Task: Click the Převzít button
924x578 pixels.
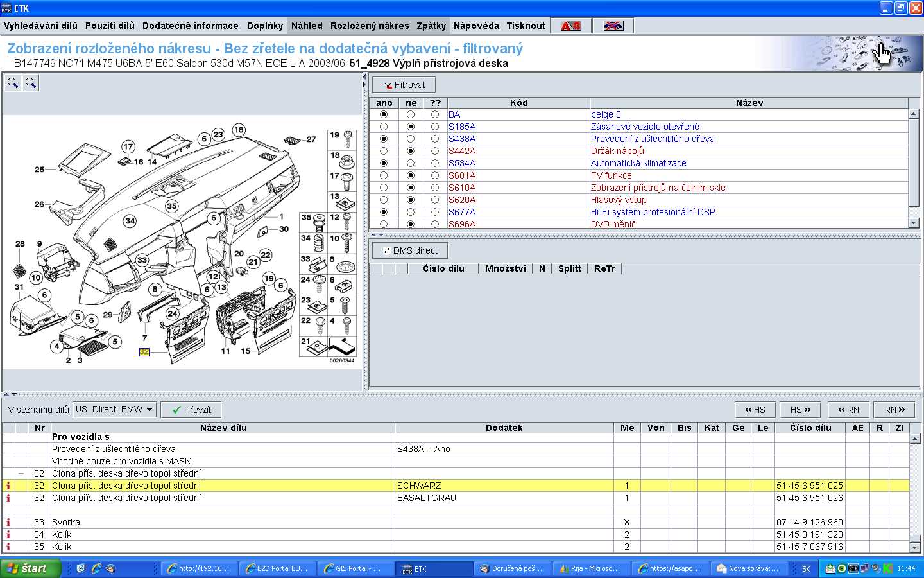Action: tap(191, 410)
